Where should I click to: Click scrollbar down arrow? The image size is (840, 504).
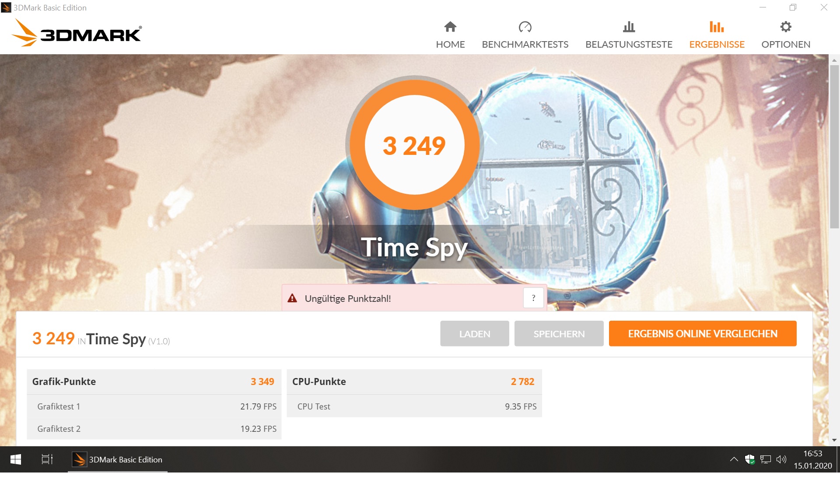(x=834, y=440)
